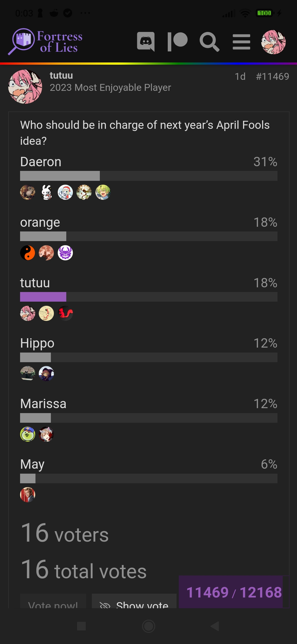Go to Fortress of Lies home logo
The height and width of the screenshot is (644, 297).
tap(45, 42)
